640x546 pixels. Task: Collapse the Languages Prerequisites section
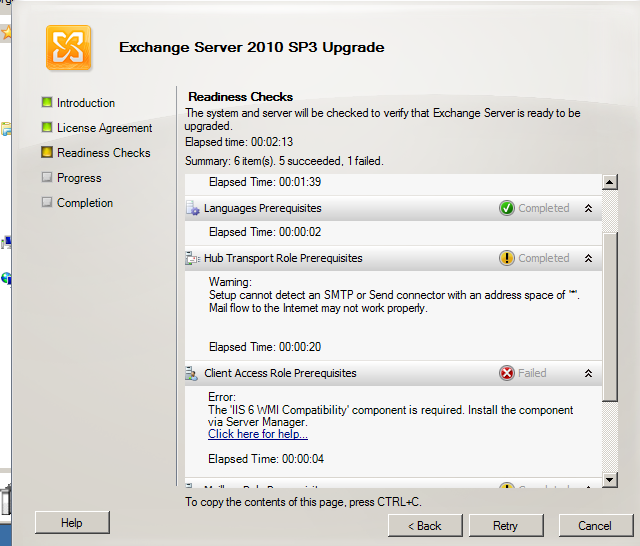click(588, 209)
